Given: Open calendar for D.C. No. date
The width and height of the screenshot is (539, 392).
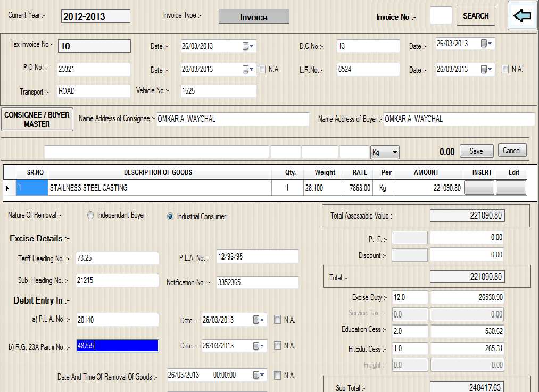Looking at the screenshot, I should click(x=484, y=44).
